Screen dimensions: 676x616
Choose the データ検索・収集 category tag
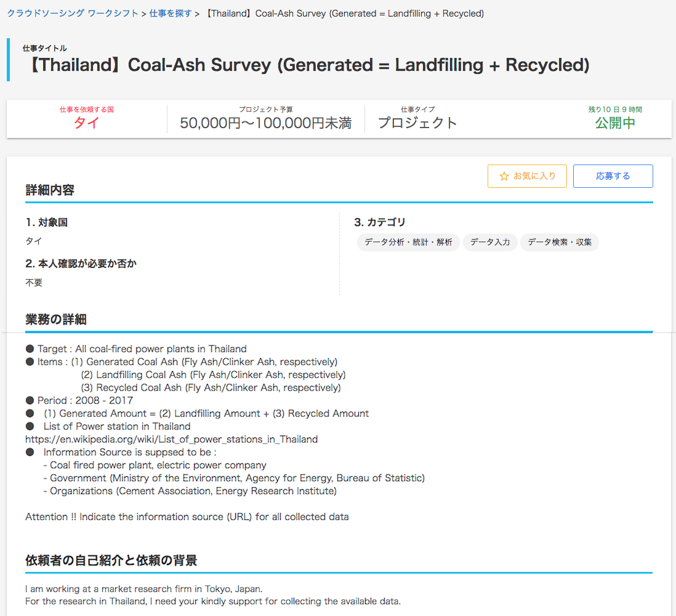click(559, 242)
